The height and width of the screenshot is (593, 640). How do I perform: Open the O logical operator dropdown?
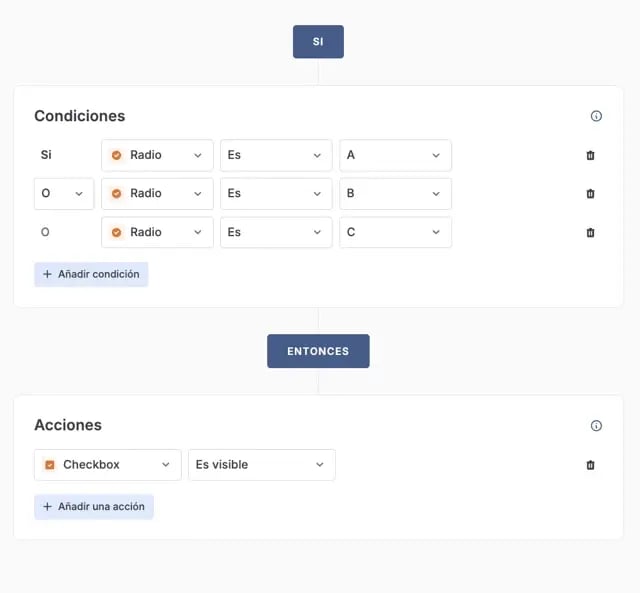tap(64, 194)
